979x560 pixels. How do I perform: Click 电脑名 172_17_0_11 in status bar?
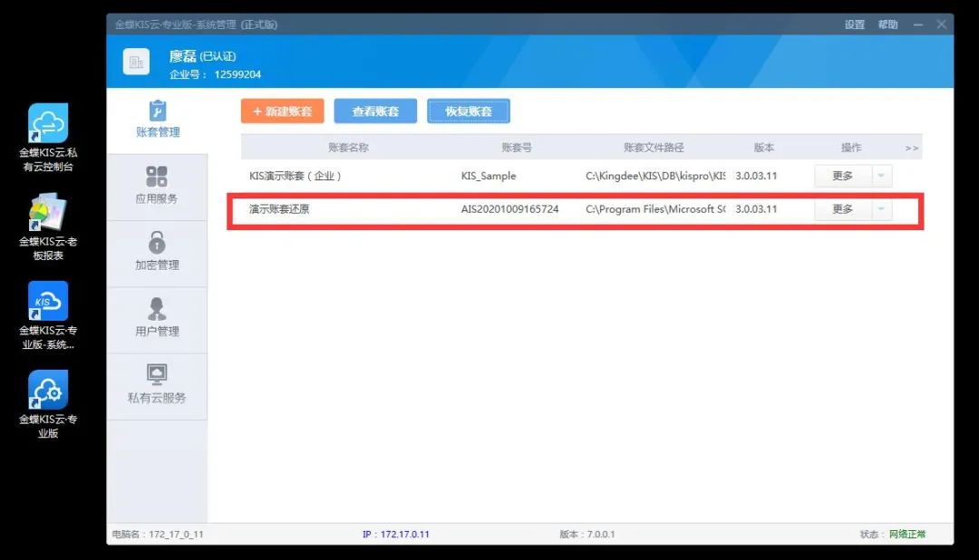(x=158, y=535)
